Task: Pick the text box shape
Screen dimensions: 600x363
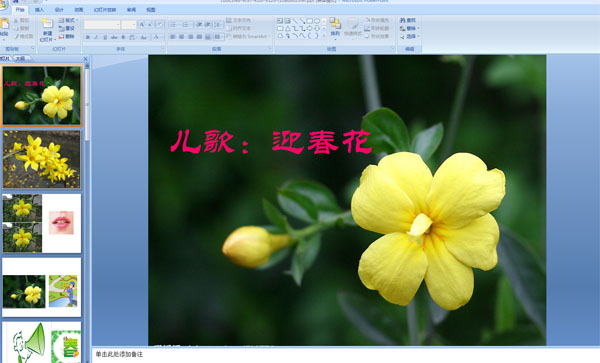Action: coord(280,21)
